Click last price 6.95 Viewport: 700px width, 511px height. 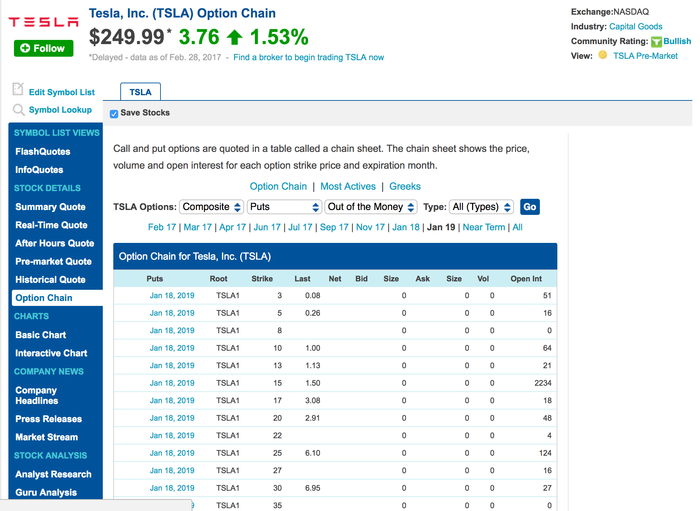(312, 488)
